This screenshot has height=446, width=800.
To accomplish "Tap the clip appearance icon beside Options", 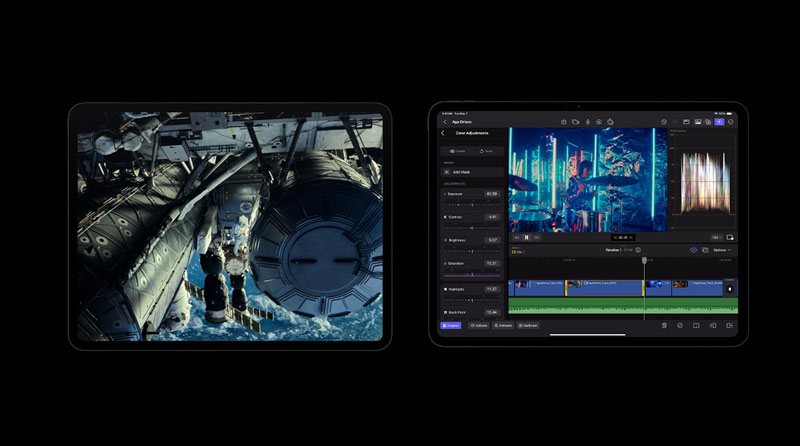I will [x=705, y=250].
